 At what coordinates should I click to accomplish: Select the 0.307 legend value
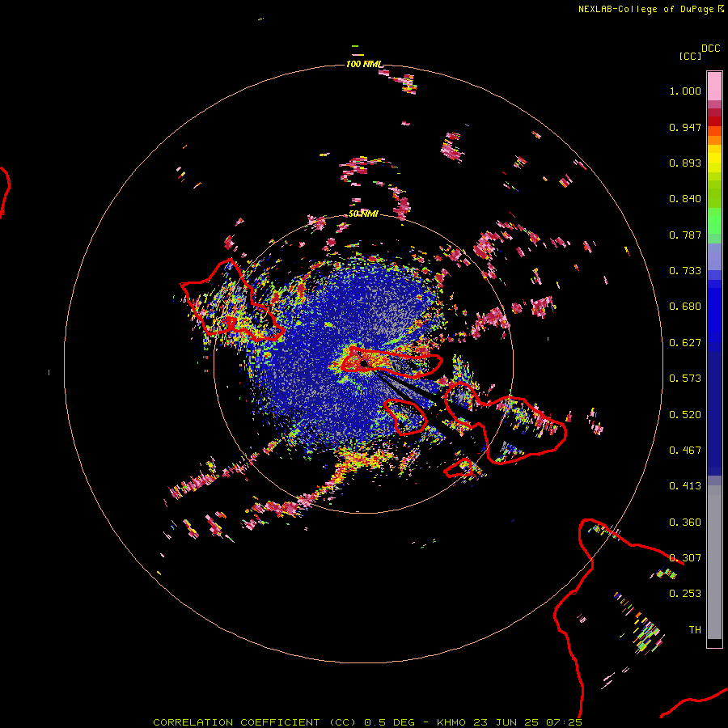(685, 558)
